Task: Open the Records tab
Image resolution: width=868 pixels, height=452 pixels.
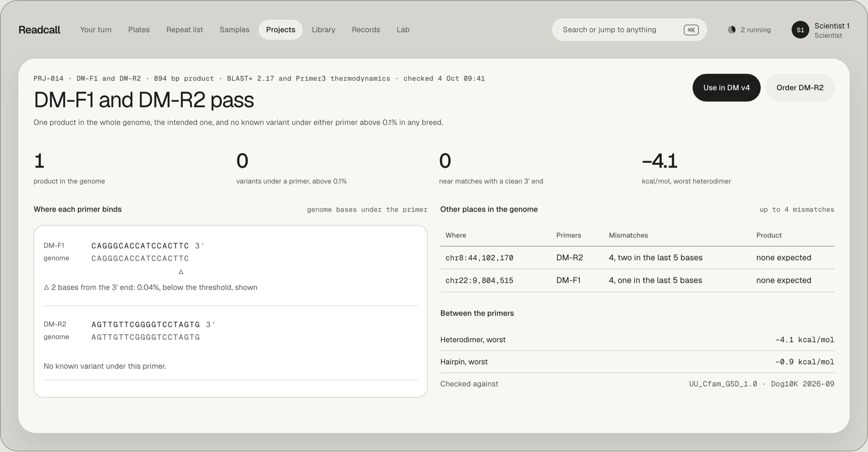Action: click(366, 29)
